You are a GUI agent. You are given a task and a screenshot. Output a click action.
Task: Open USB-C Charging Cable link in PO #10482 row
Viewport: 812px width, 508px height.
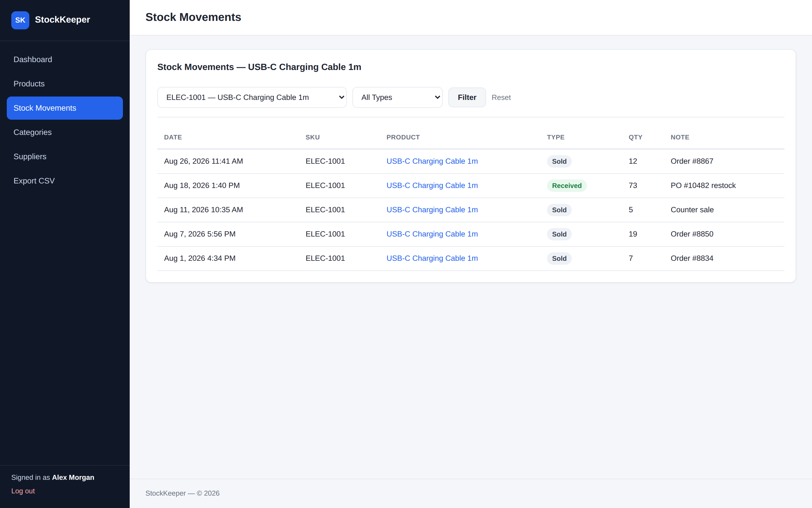[x=432, y=185]
